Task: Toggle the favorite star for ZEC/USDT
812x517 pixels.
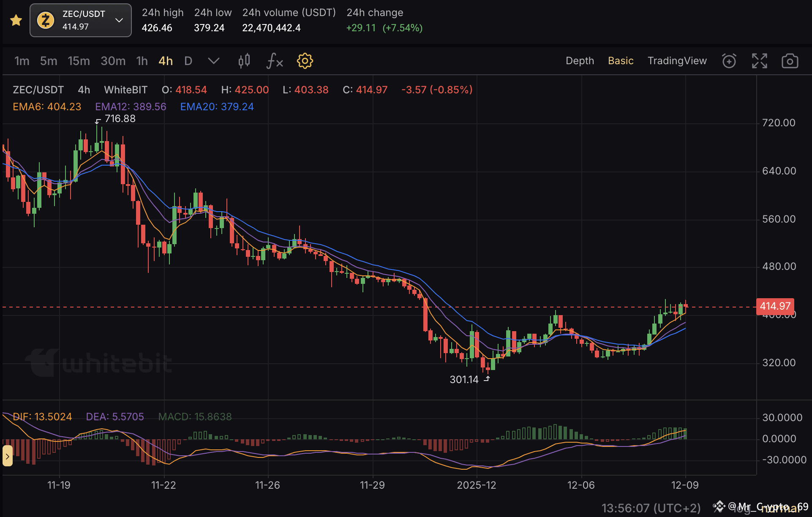Action: tap(16, 20)
